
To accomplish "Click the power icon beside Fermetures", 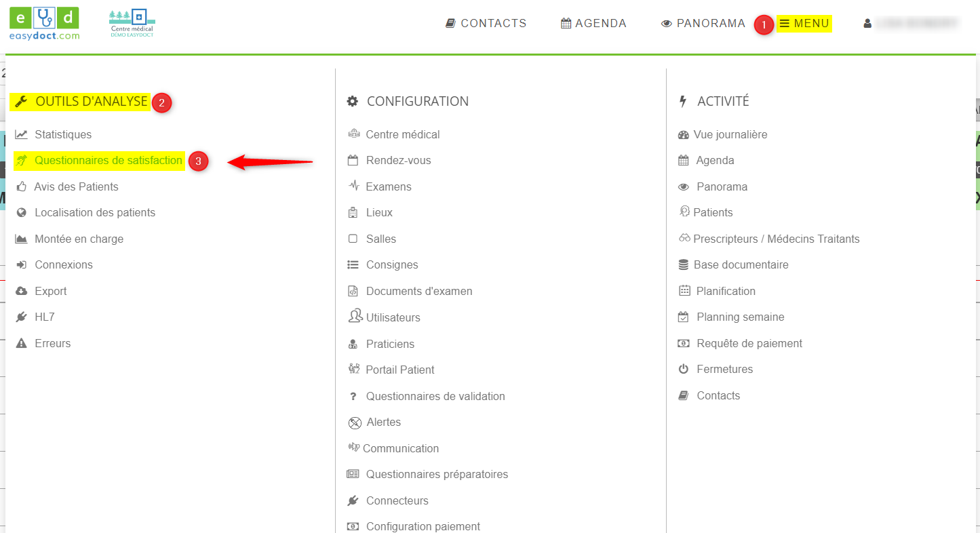I will pyautogui.click(x=684, y=370).
